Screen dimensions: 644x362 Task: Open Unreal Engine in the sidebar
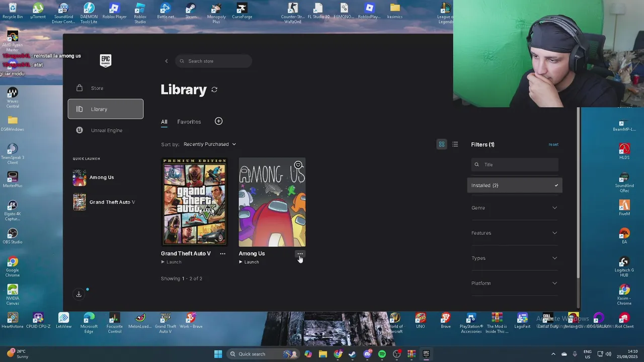[106, 130]
